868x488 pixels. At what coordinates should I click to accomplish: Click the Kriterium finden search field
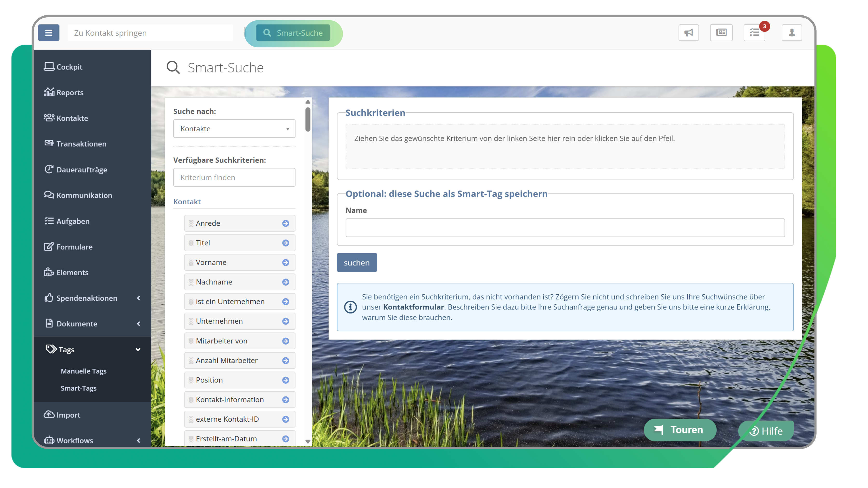point(234,177)
